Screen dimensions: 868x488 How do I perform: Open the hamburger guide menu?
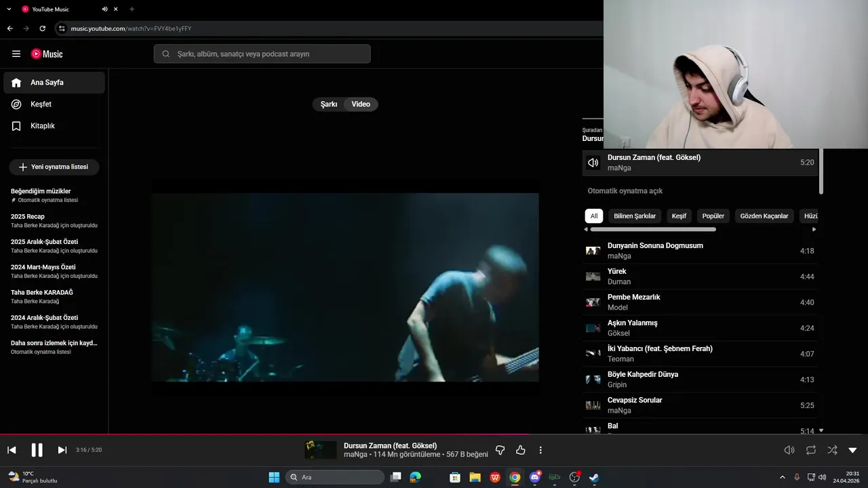[16, 54]
